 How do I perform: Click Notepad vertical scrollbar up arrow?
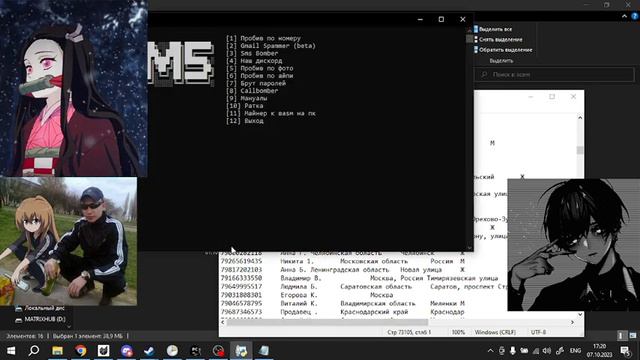580,118
